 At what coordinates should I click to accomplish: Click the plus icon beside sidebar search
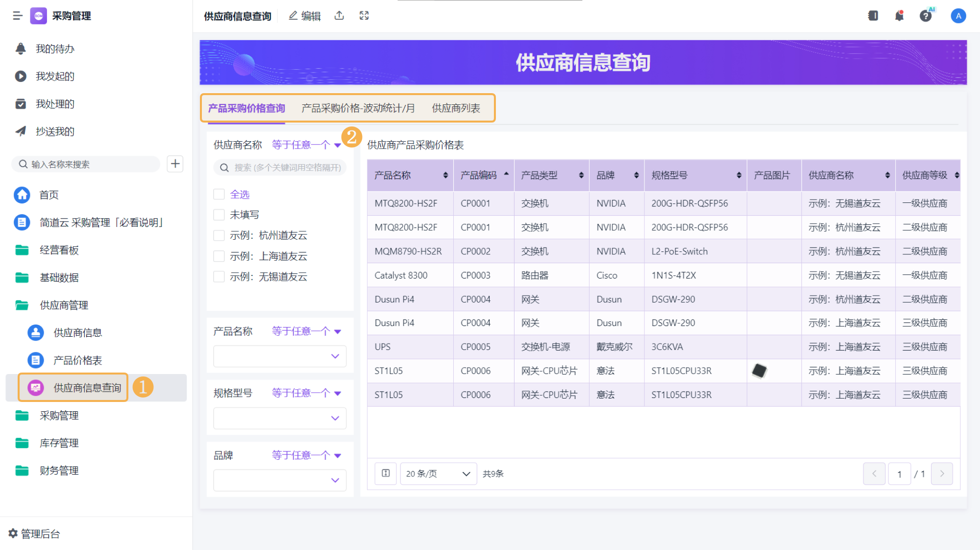coord(175,164)
